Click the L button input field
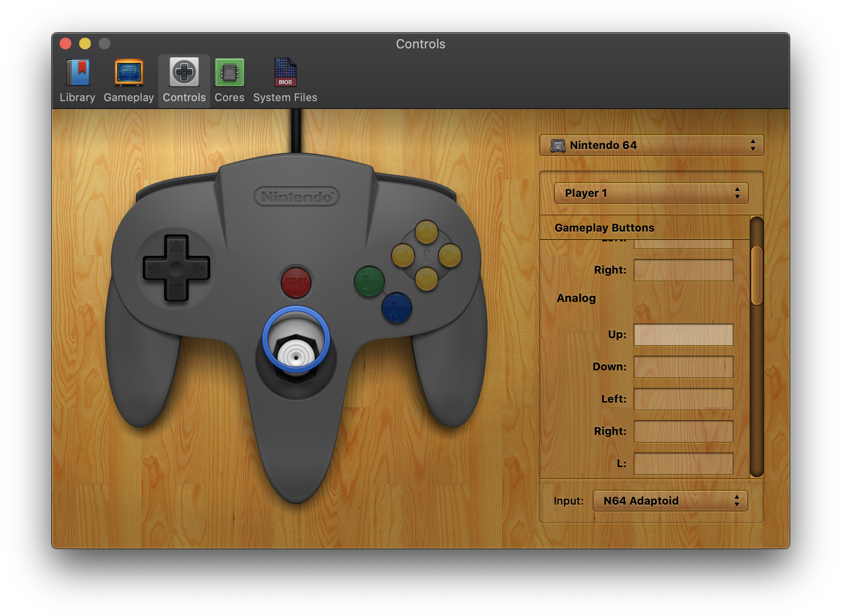Image resolution: width=841 pixels, height=616 pixels. tap(683, 464)
